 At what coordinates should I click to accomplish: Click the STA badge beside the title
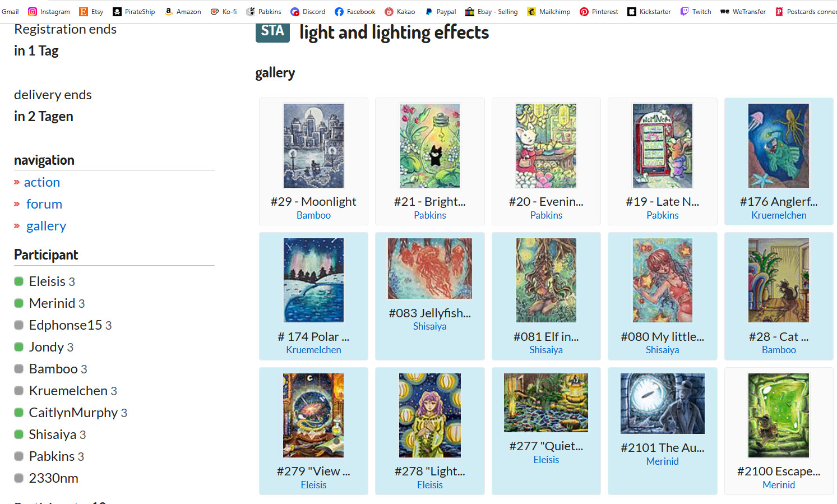pyautogui.click(x=272, y=31)
